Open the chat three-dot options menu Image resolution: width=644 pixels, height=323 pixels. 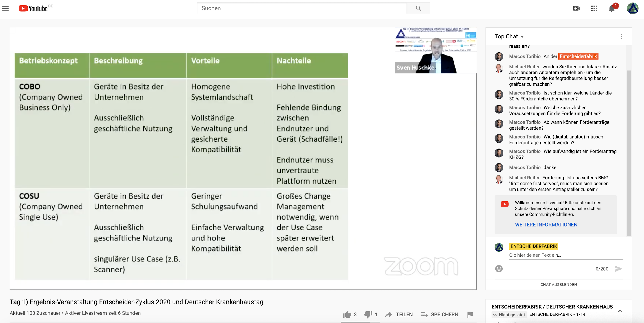pos(621,37)
